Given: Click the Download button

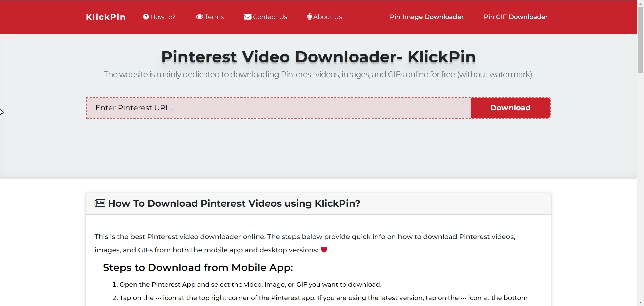Looking at the screenshot, I should click(510, 107).
